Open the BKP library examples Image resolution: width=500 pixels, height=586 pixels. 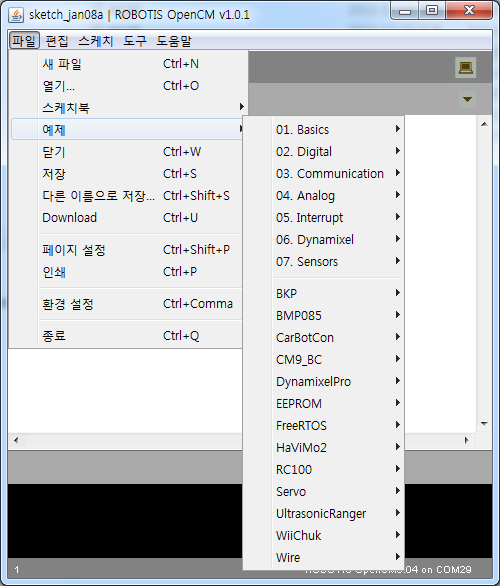point(324,294)
